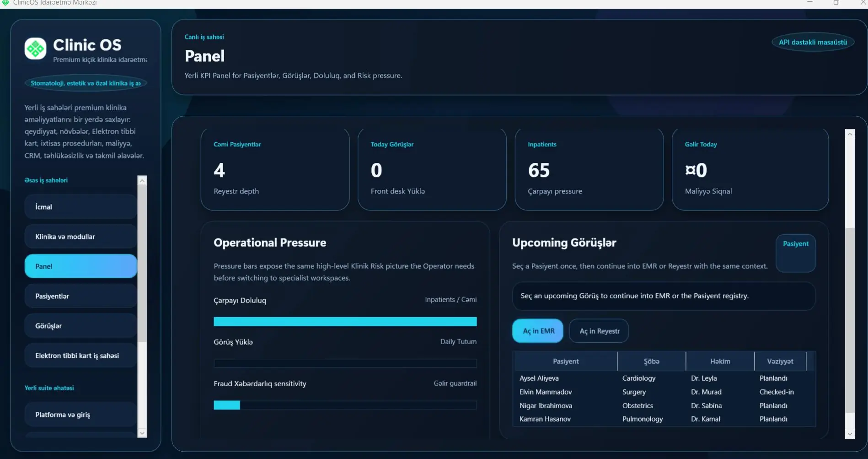
Task: Click the Əsas iş sahələri heading
Action: (x=46, y=180)
